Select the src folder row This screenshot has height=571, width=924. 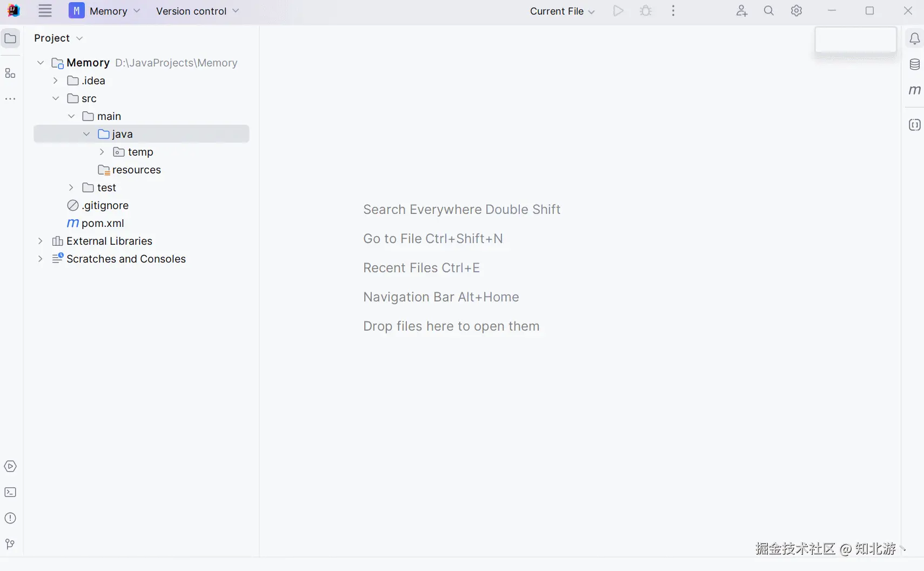(142, 98)
